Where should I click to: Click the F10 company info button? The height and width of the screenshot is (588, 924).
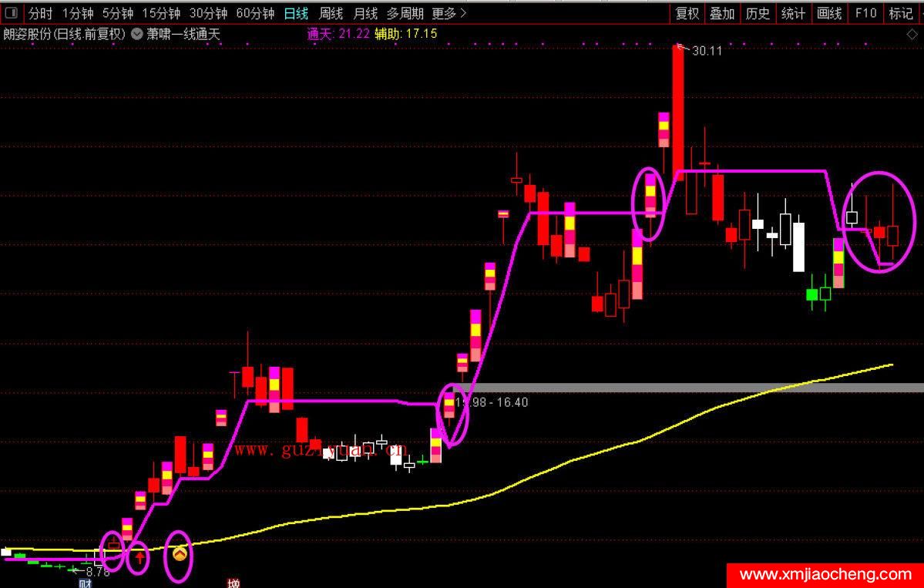pos(865,13)
